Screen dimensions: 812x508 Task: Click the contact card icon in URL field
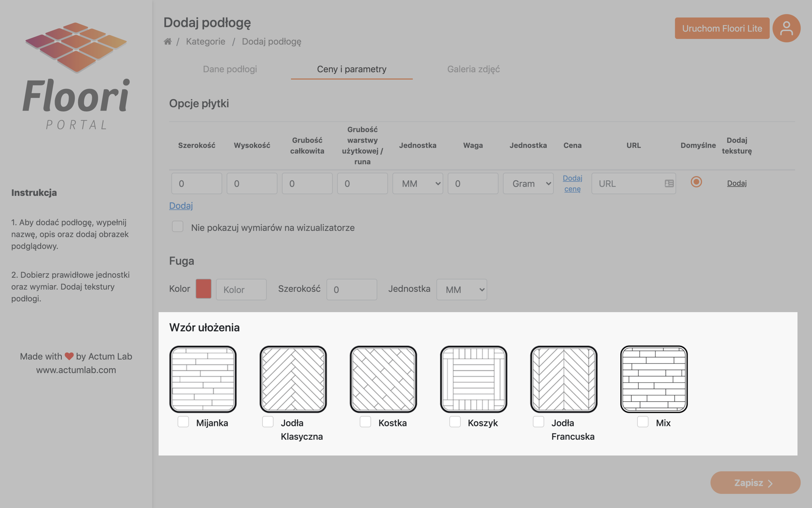(x=669, y=183)
